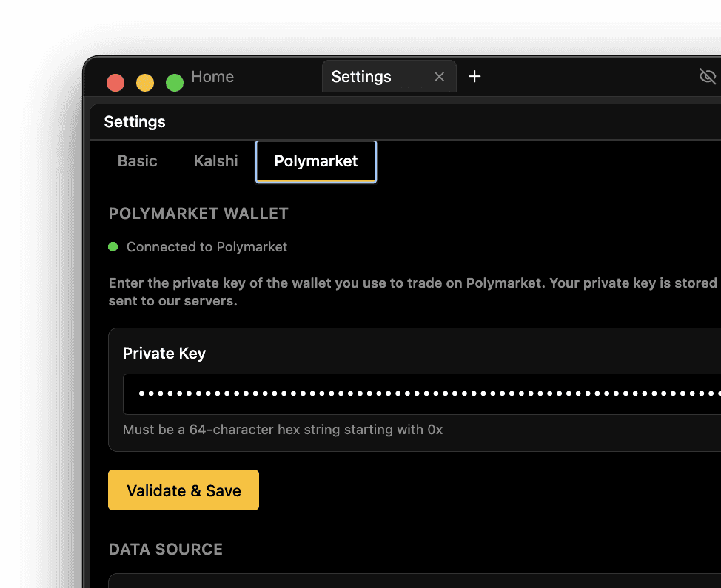The width and height of the screenshot is (721, 588).
Task: Click the POLYMARKET WALLET heading
Action: point(198,214)
